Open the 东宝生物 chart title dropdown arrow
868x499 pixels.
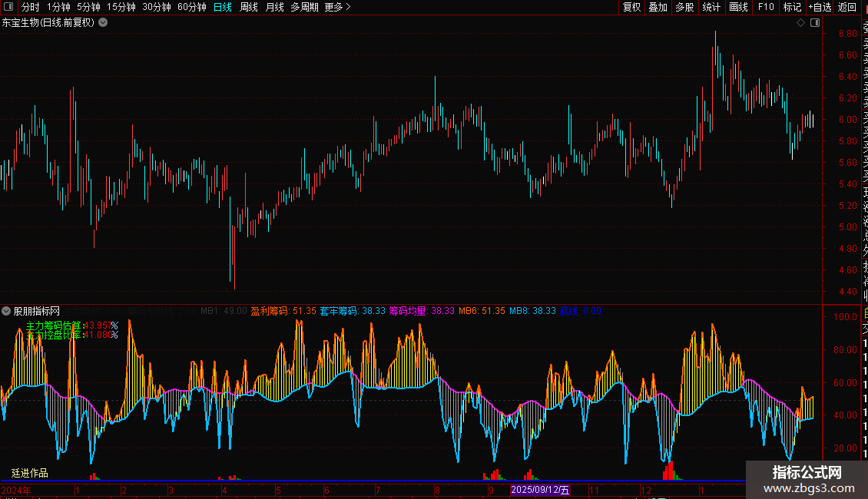pos(103,23)
